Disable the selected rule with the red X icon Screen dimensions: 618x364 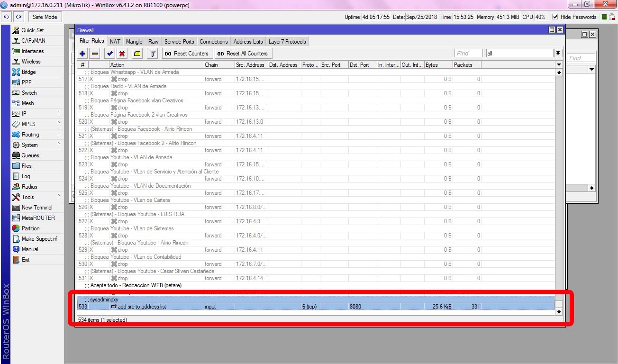click(122, 54)
